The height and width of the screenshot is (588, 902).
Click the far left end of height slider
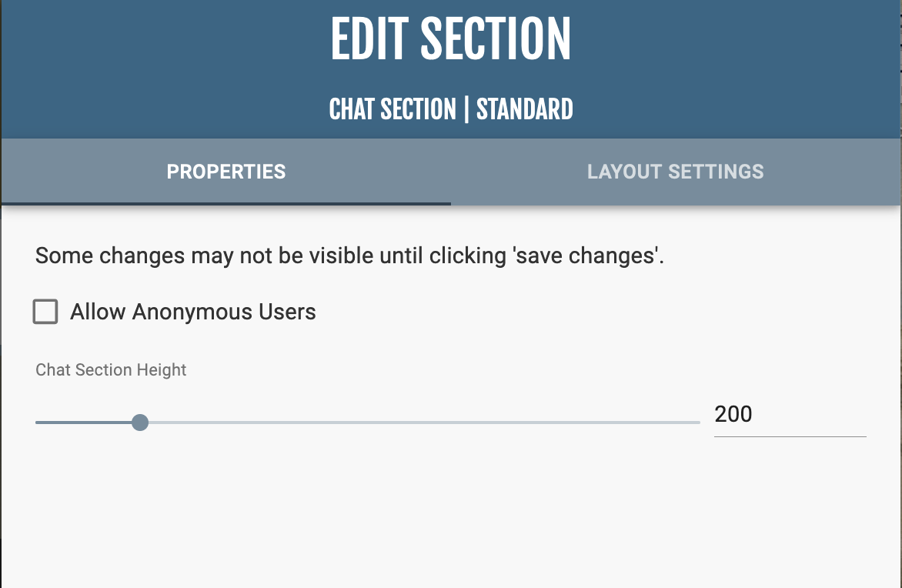(38, 423)
